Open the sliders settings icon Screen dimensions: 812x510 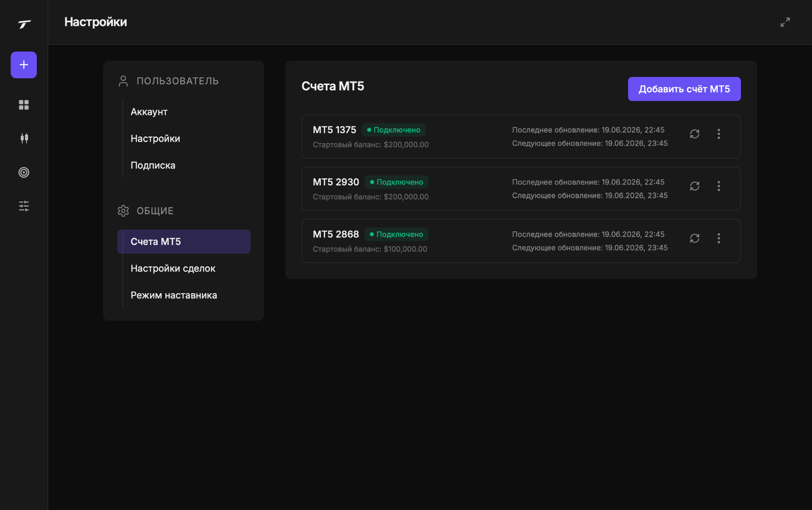pos(24,206)
